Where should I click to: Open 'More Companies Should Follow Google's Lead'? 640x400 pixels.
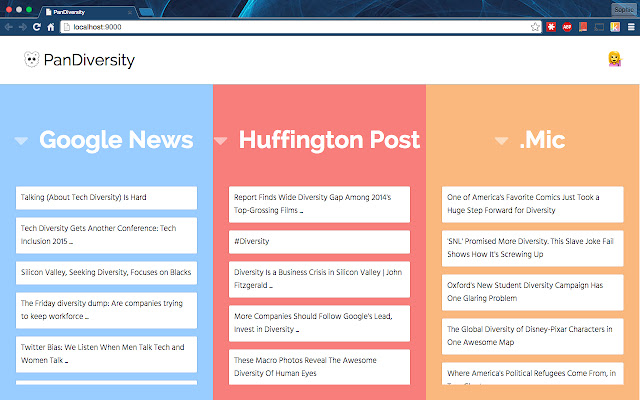pos(319,323)
